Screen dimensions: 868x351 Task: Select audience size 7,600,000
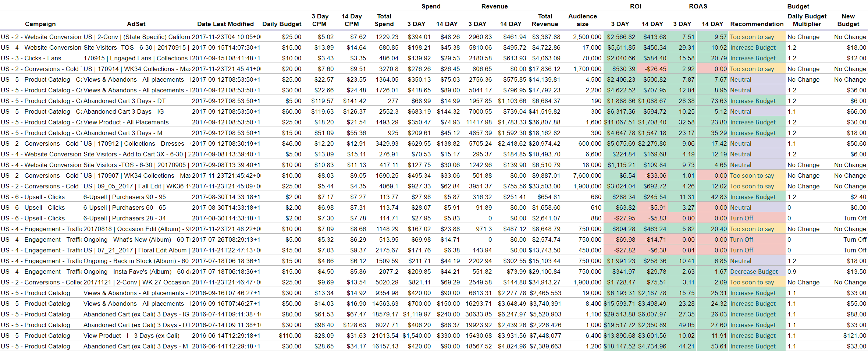[587, 175]
